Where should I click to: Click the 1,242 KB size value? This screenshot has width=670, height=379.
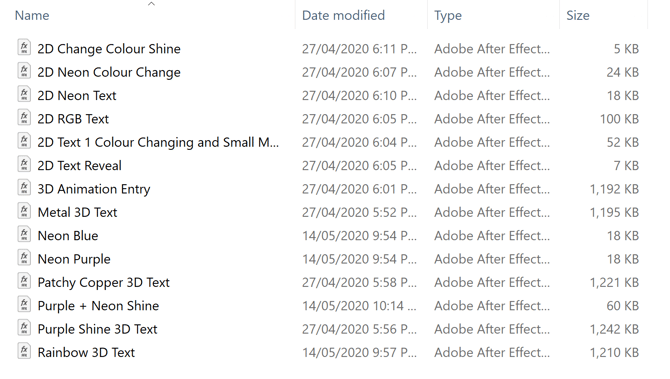614,329
